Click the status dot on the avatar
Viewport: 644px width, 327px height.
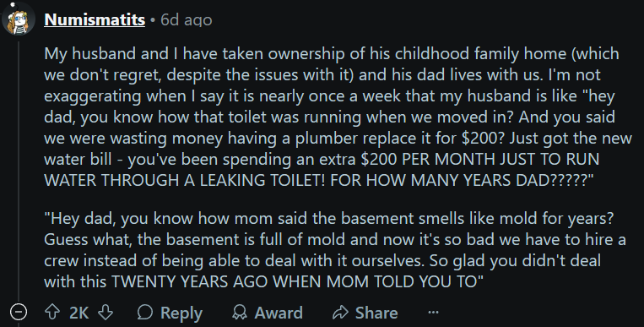pos(13,4)
